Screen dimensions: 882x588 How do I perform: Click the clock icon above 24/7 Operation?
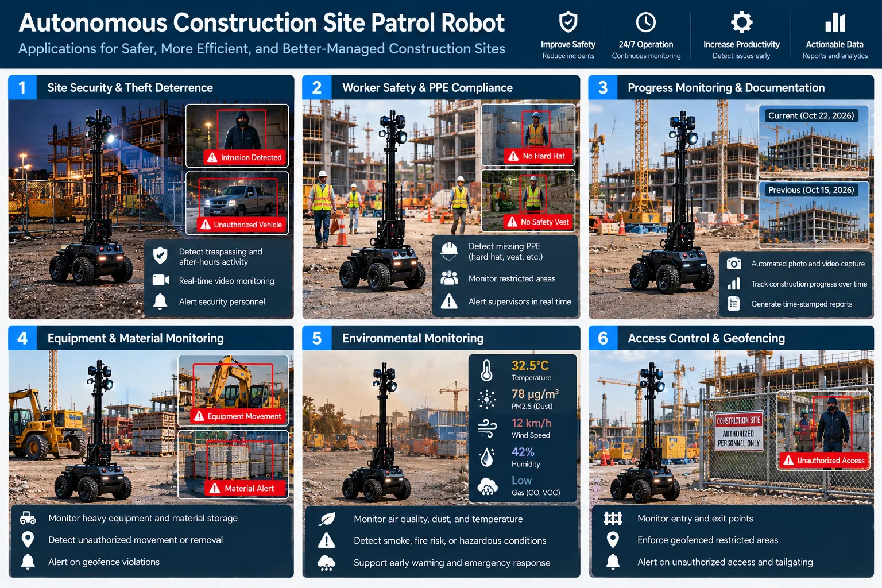[646, 22]
